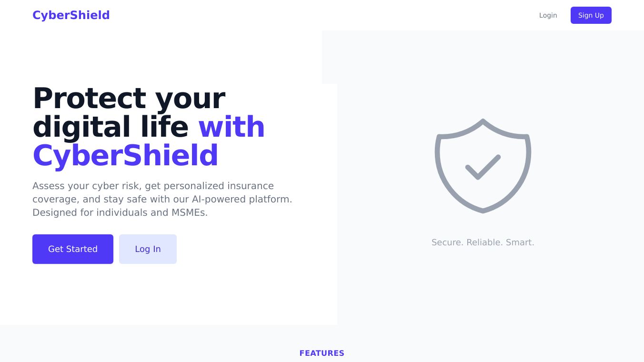
Task: Click the purple word "with" in heading
Action: 231,127
